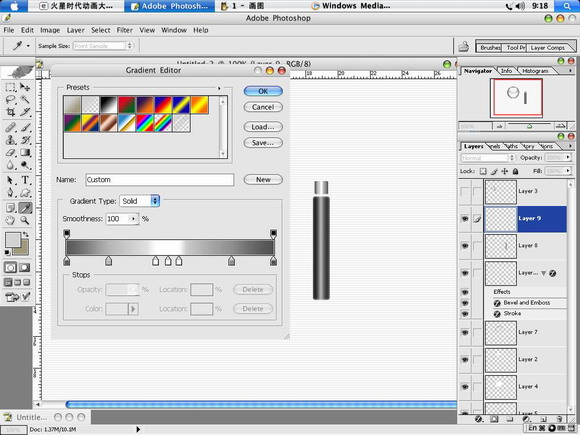
Task: Select the Zoom tool
Action: point(25,220)
